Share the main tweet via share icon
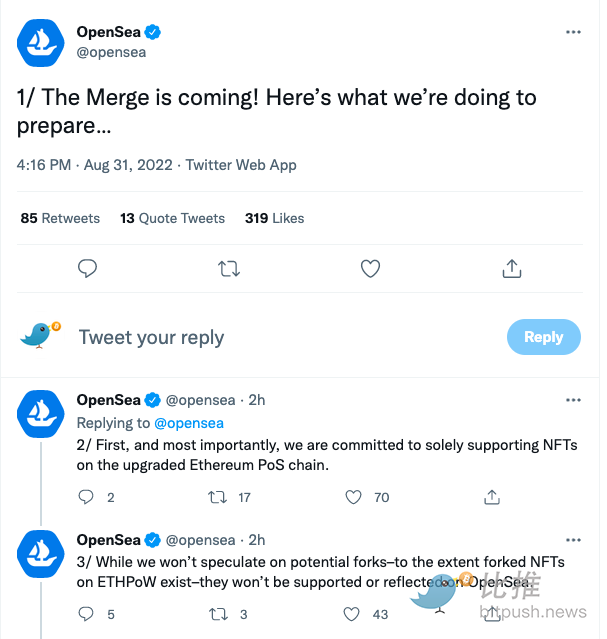 [512, 269]
